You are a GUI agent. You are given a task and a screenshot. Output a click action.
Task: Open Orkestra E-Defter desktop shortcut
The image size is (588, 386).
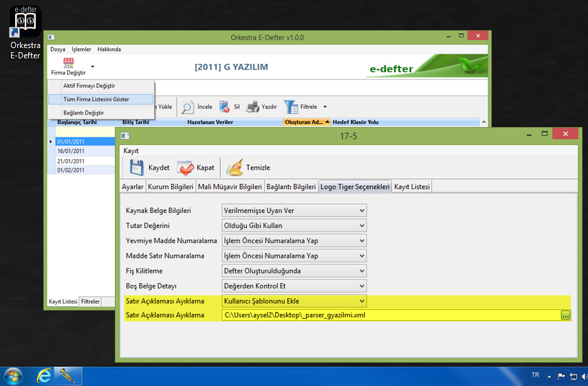point(25,22)
